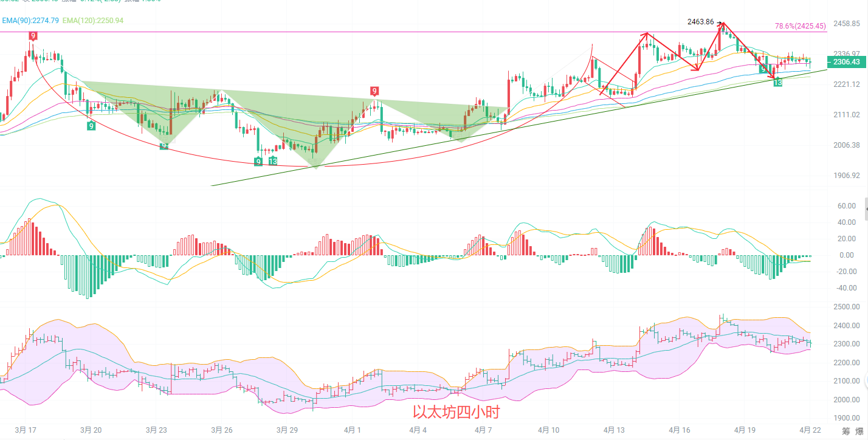Click the green 9 marker near 3月 20
868x440 pixels.
tap(91, 126)
